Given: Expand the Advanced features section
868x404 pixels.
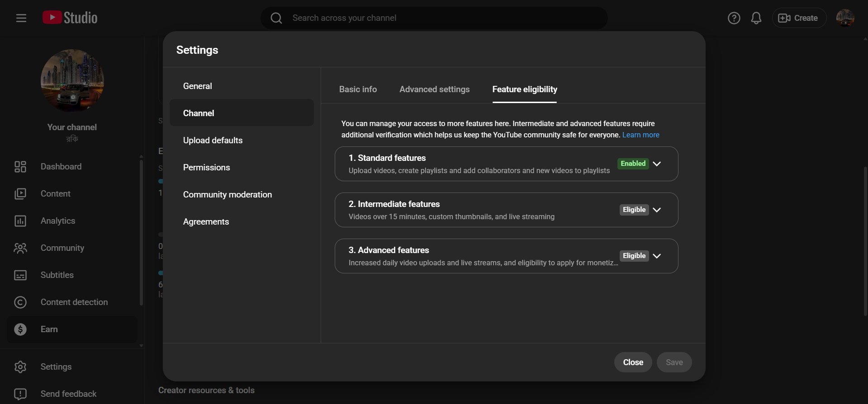Looking at the screenshot, I should 657,256.
